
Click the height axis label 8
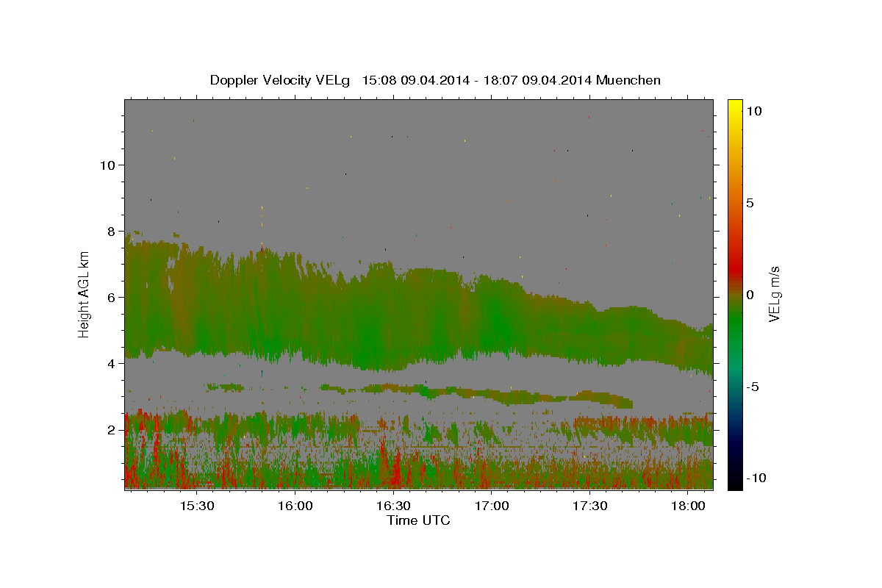pos(112,231)
